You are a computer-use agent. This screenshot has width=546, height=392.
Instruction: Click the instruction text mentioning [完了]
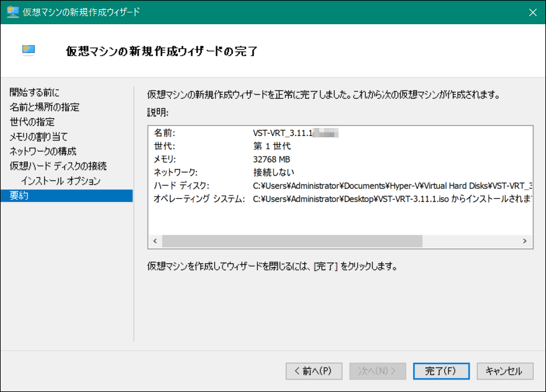(x=272, y=267)
